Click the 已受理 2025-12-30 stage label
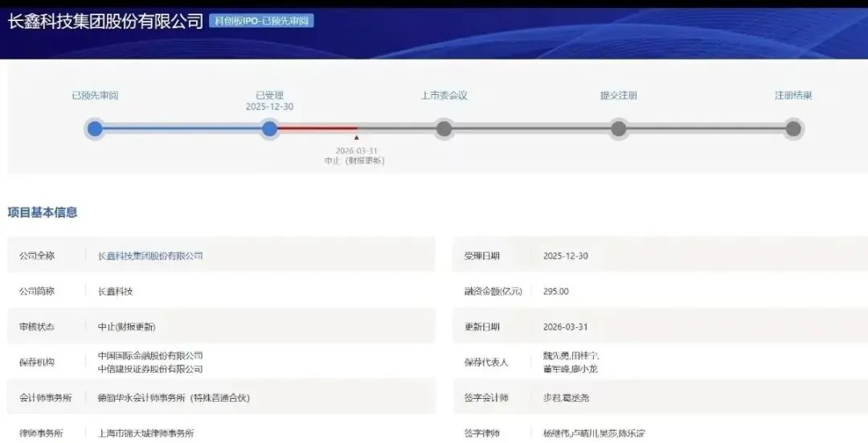Screen dimensions: 868x443 click(x=269, y=100)
